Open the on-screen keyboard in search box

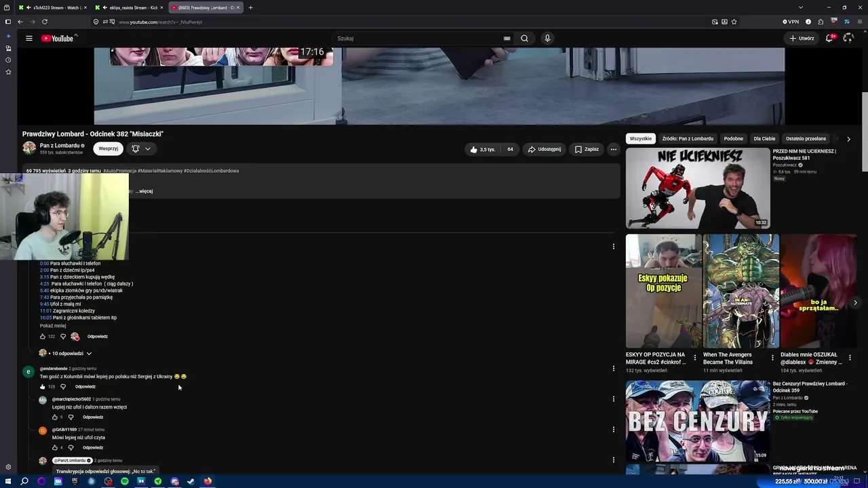[507, 39]
